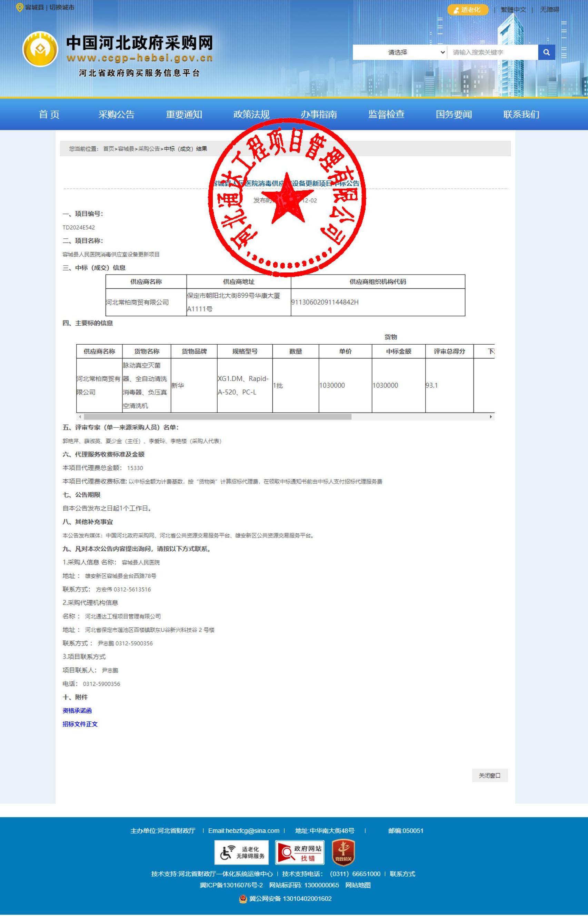Click the 评审总得分 column header

pyautogui.click(x=449, y=352)
